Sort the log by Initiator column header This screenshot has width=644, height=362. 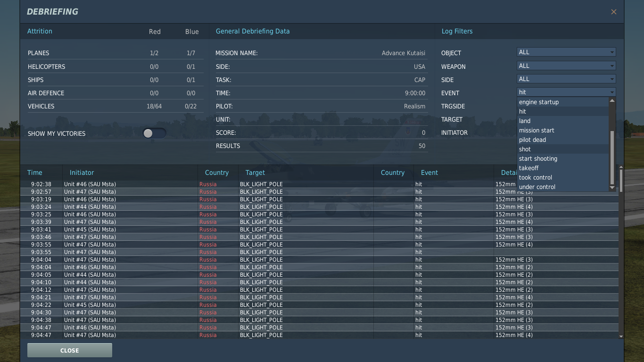pos(82,173)
